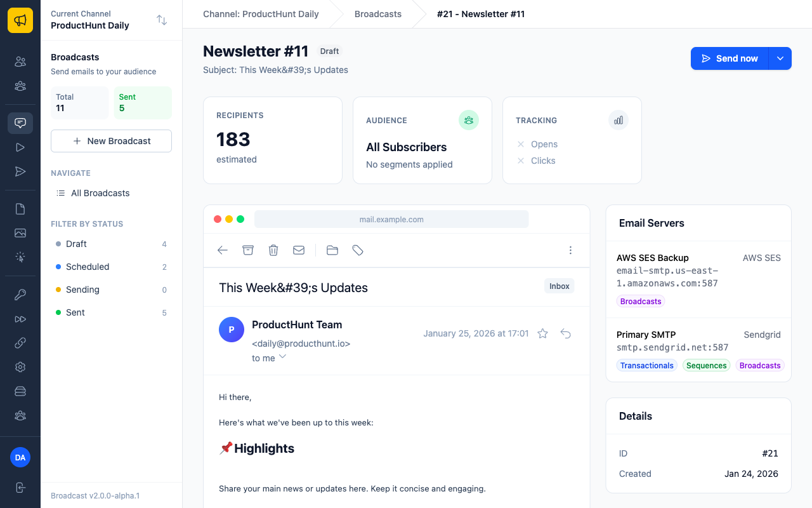Open the fast-forward sidebar icon
The image size is (812, 508).
coord(20,319)
